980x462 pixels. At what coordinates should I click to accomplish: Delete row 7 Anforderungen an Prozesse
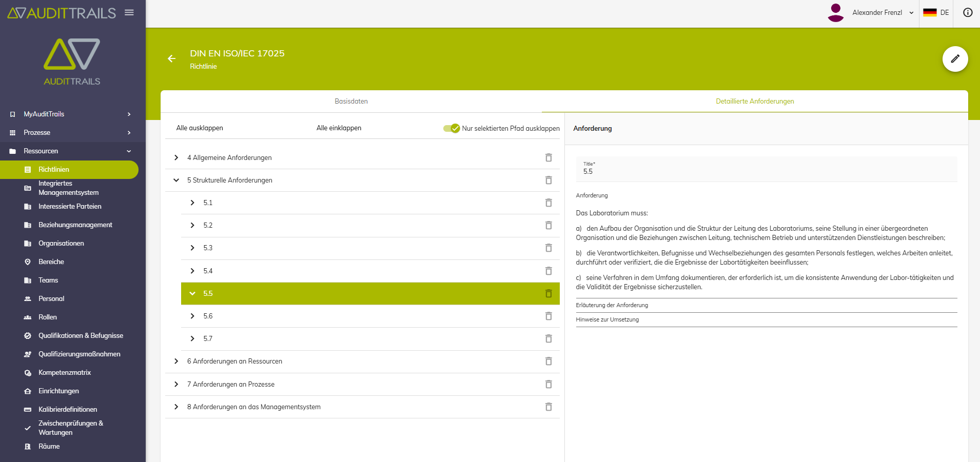[x=548, y=384]
